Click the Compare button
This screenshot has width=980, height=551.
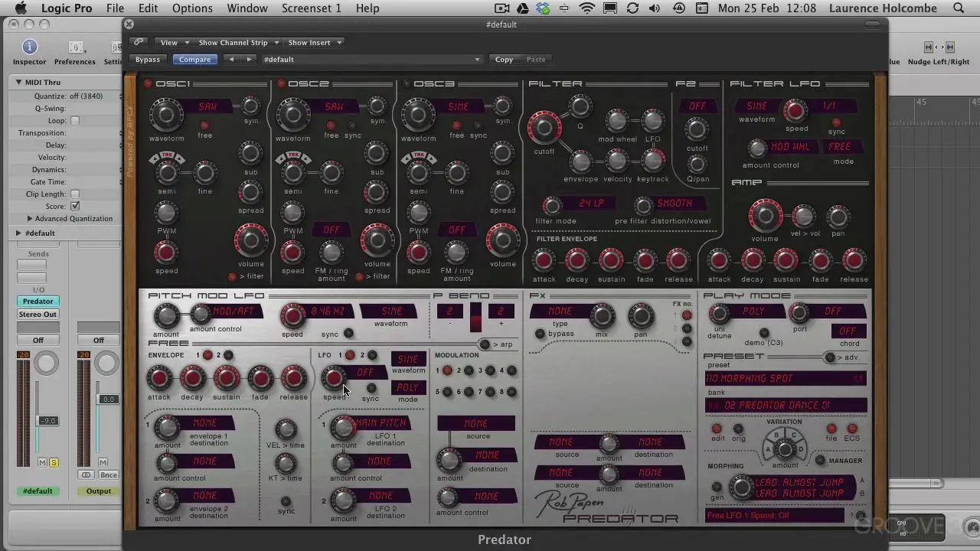click(194, 59)
